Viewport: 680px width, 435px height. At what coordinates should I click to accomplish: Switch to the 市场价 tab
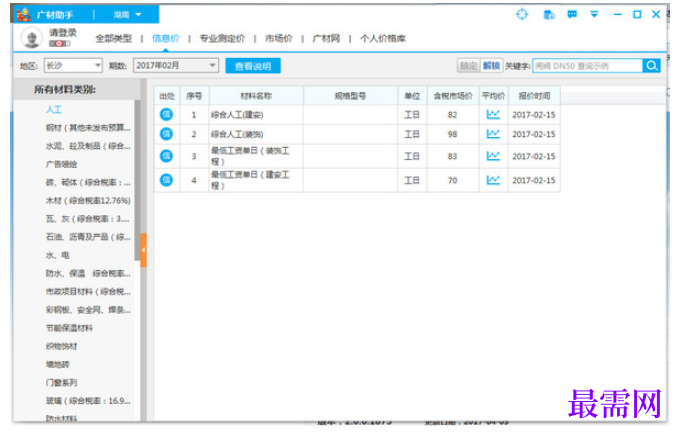point(278,39)
